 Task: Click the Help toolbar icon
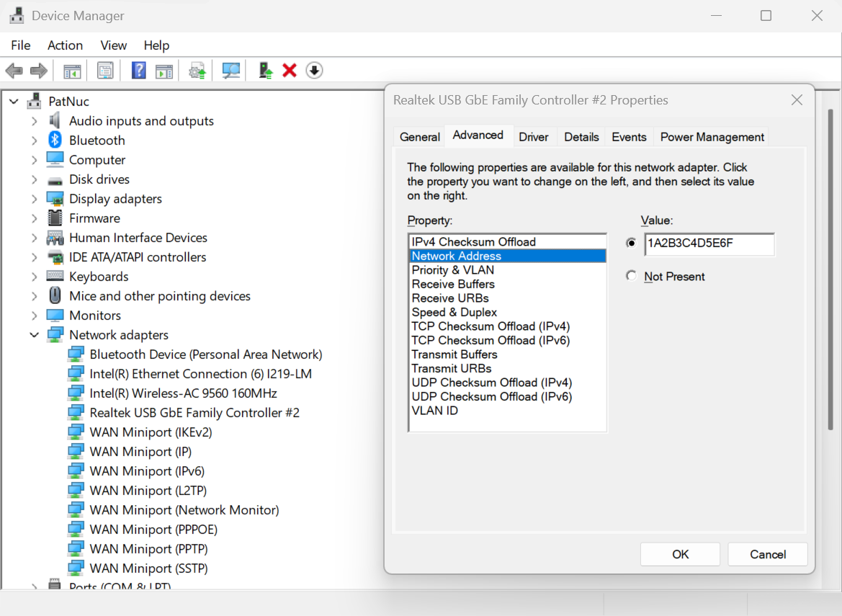[x=138, y=70]
